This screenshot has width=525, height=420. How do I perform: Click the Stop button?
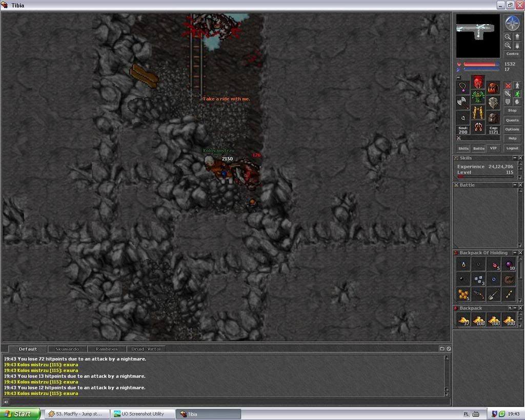click(512, 111)
